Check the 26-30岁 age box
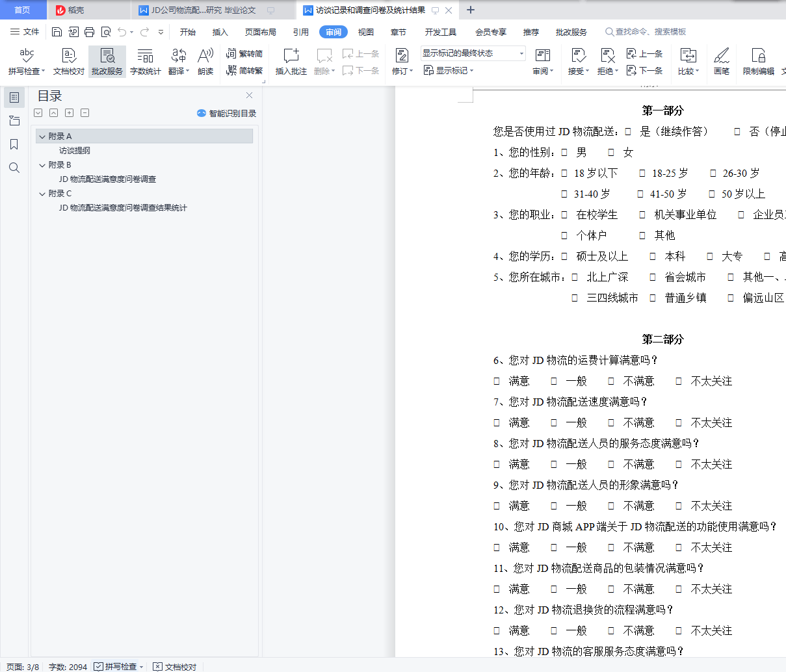Viewport: 786px width, 672px height. pos(713,174)
